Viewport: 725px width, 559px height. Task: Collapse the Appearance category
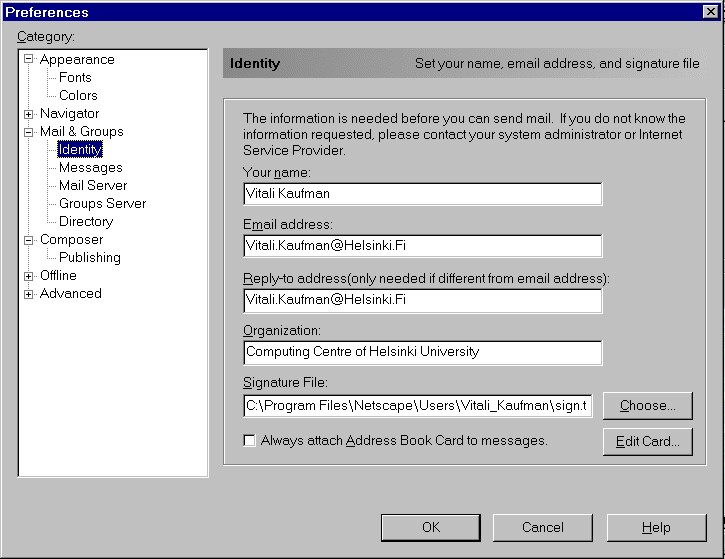(29, 60)
